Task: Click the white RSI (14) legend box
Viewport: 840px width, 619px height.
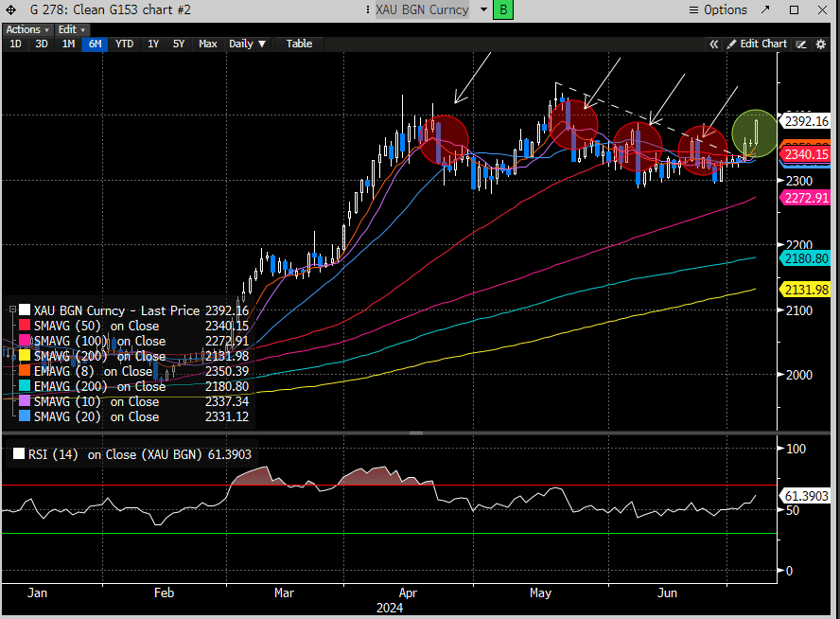Action: tap(17, 454)
